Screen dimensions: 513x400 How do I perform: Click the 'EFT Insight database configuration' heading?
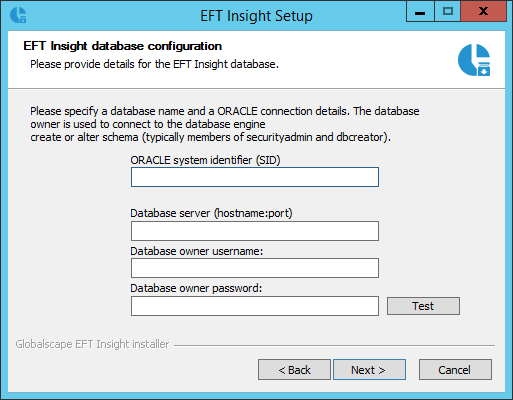(122, 46)
